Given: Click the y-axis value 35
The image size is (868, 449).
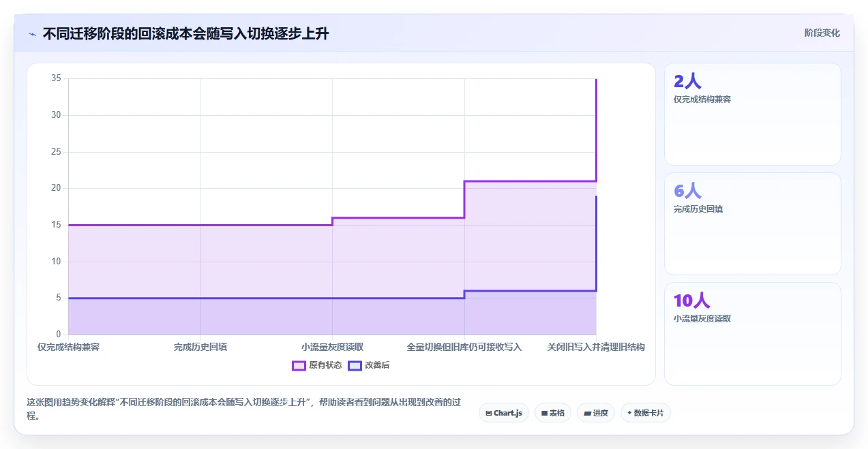Looking at the screenshot, I should tap(56, 78).
